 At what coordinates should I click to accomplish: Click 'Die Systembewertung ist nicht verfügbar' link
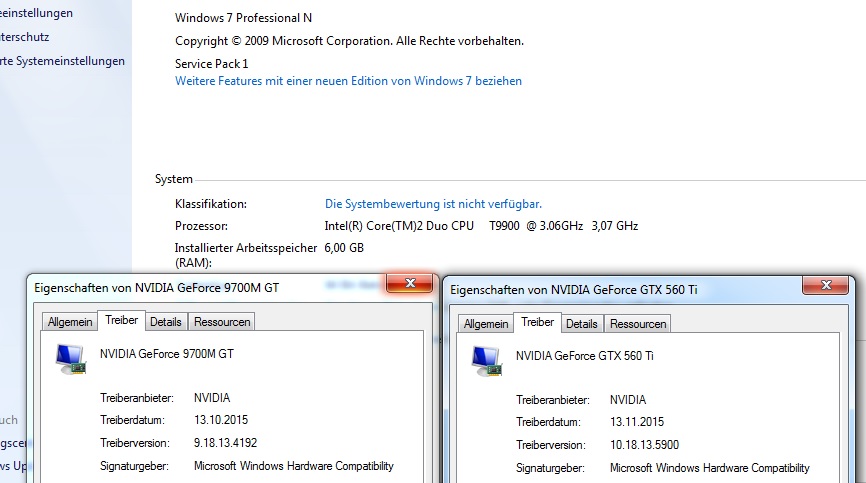point(434,204)
